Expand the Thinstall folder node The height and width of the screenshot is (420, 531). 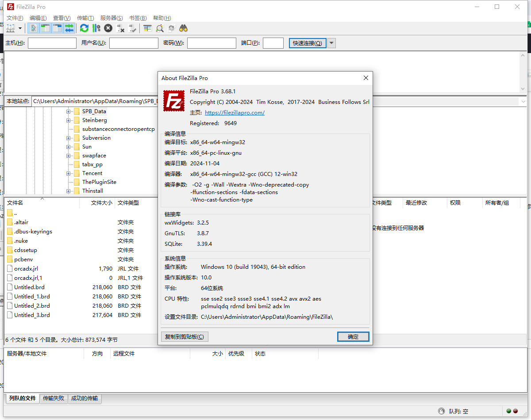point(69,191)
